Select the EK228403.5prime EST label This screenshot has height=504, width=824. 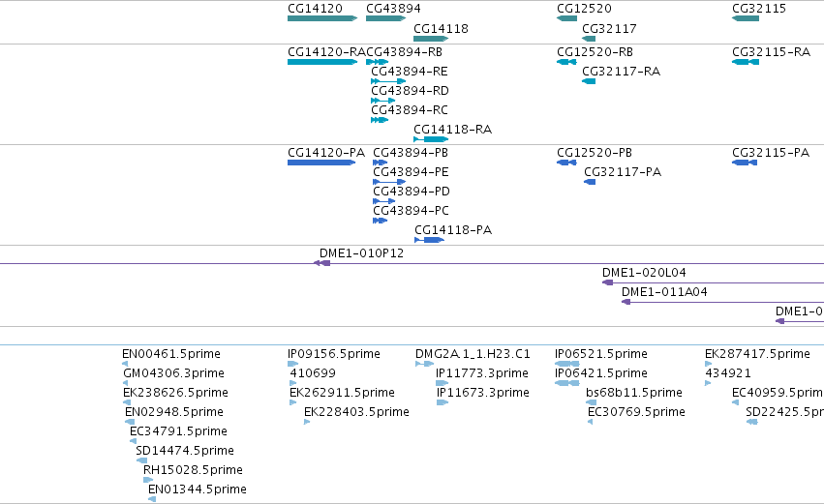[357, 412]
